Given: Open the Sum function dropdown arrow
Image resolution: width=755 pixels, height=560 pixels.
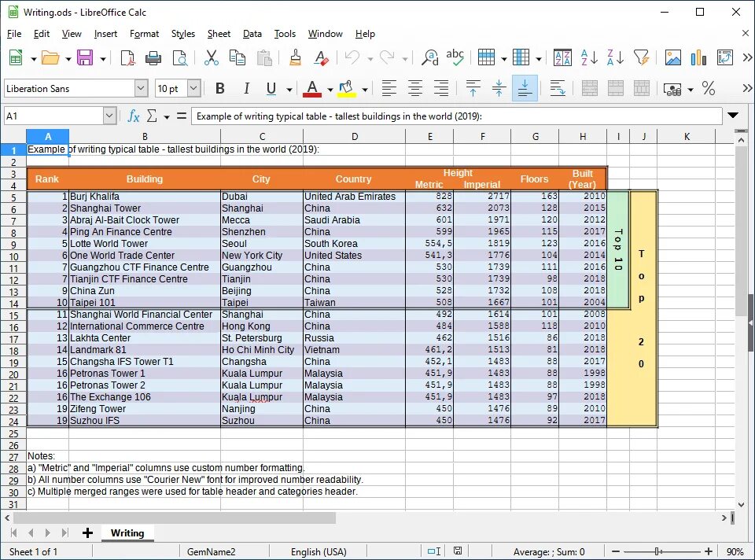Looking at the screenshot, I should (167, 117).
